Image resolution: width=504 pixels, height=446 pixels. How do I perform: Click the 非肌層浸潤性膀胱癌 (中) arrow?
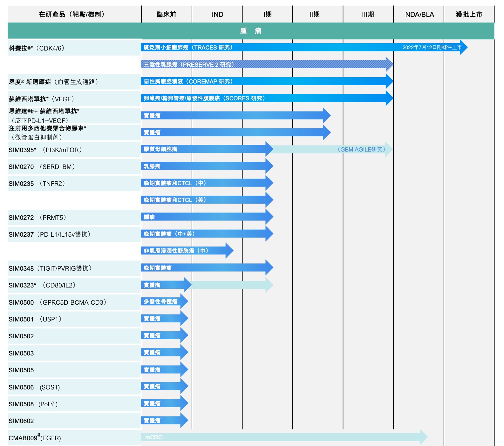tap(184, 251)
